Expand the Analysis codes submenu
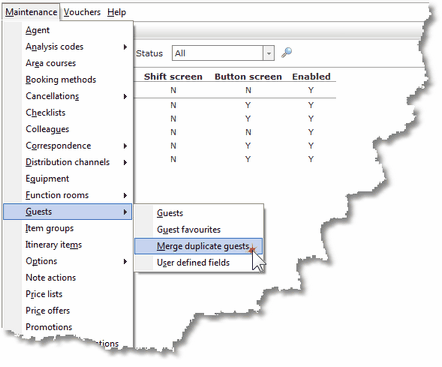Image resolution: width=442 pixels, height=367 pixels. (68, 47)
